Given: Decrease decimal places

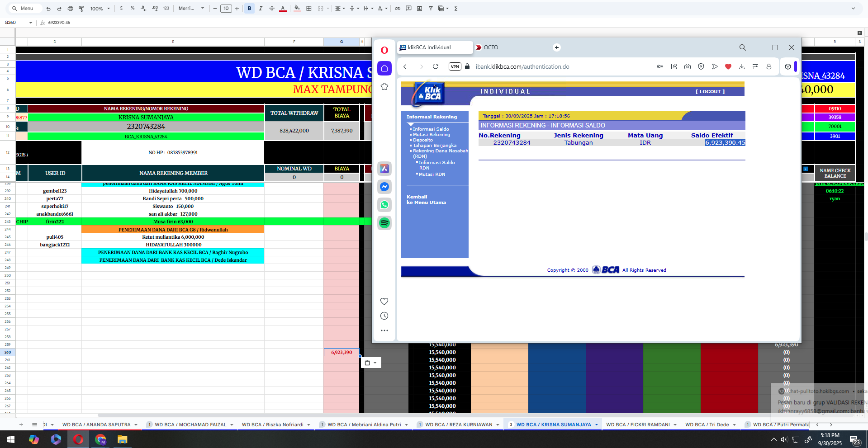Looking at the screenshot, I should pyautogui.click(x=143, y=8).
